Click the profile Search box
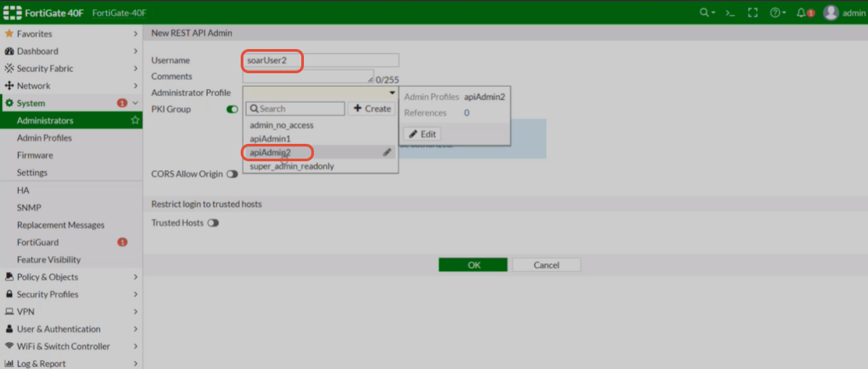Image resolution: width=868 pixels, height=369 pixels. (295, 109)
